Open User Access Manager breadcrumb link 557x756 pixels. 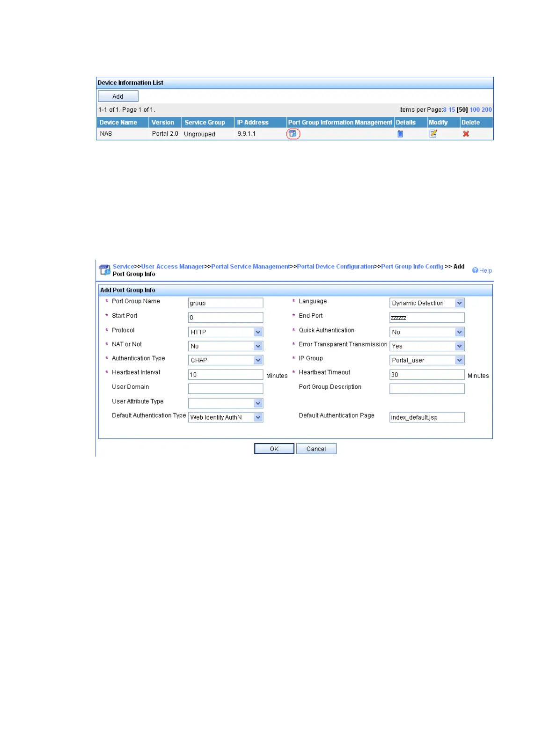[x=173, y=267]
